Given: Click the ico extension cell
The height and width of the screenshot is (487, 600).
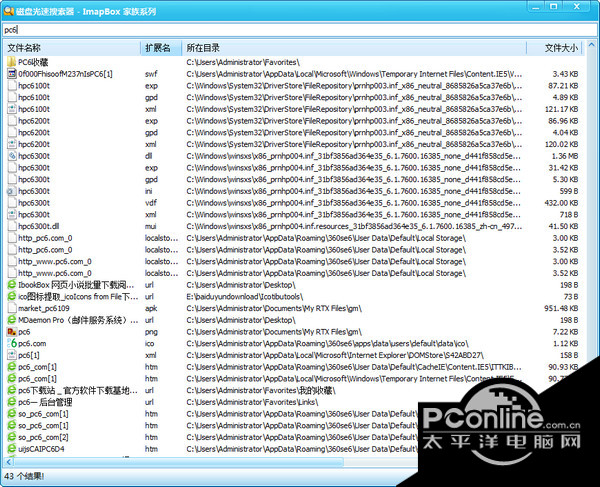Looking at the screenshot, I should tap(149, 343).
